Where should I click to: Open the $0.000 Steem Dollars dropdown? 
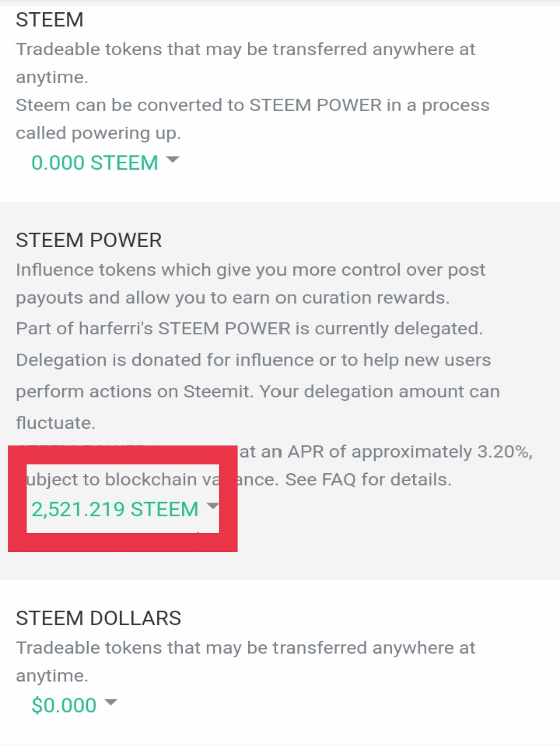64,705
